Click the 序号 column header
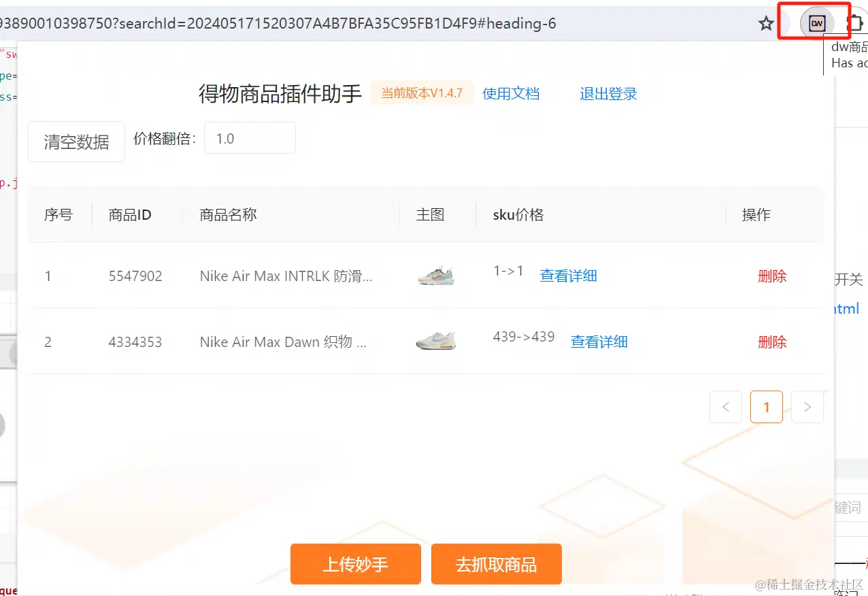 [59, 215]
